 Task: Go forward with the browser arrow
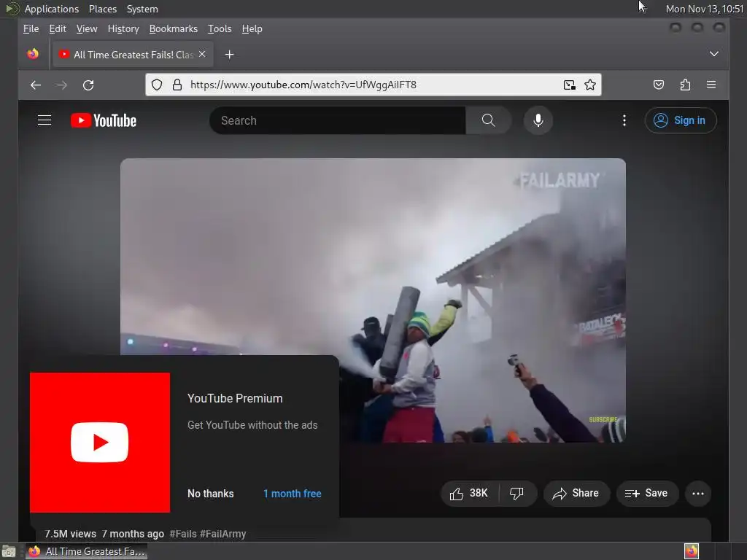[62, 85]
